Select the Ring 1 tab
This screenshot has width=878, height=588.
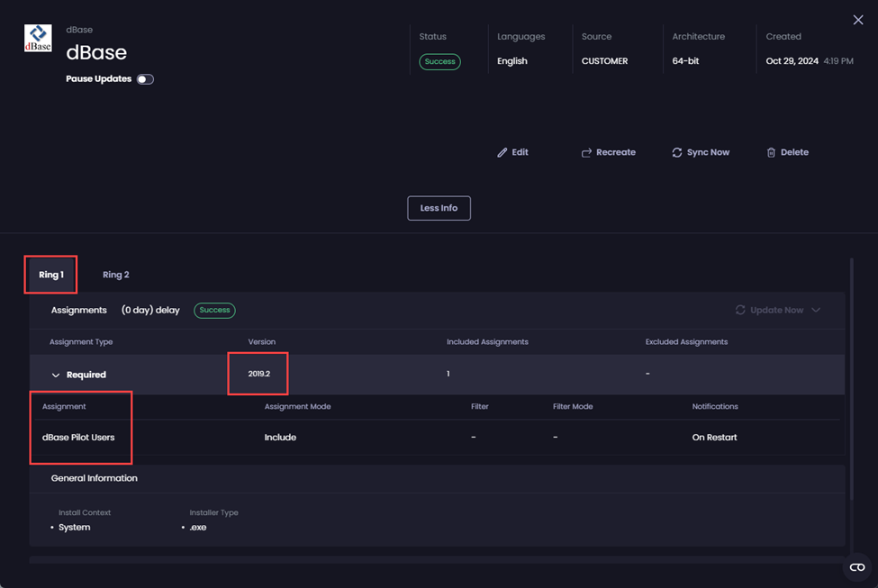click(x=50, y=274)
